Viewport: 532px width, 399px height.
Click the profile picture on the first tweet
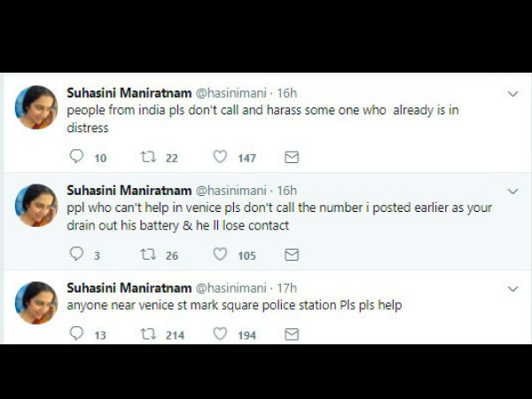click(37, 108)
